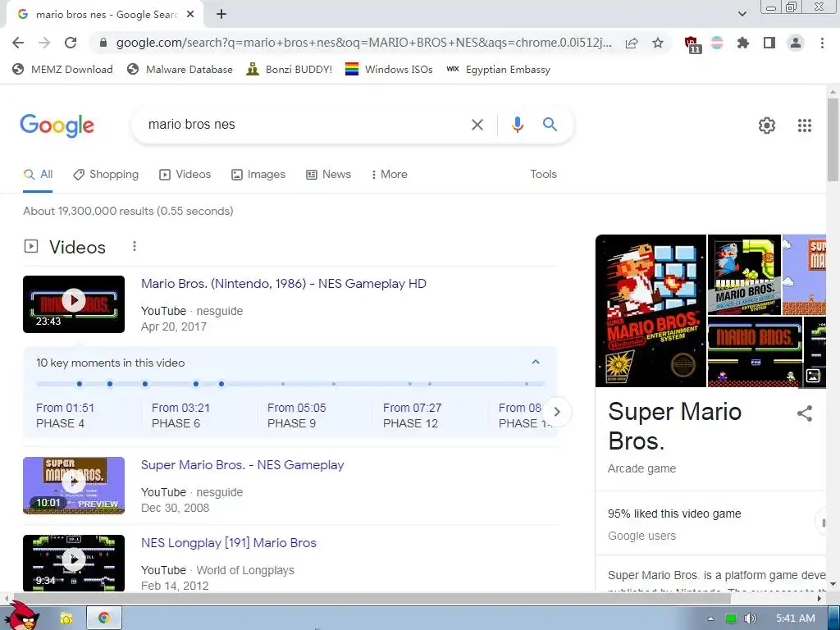Open the taskbar folder icon

(x=66, y=619)
